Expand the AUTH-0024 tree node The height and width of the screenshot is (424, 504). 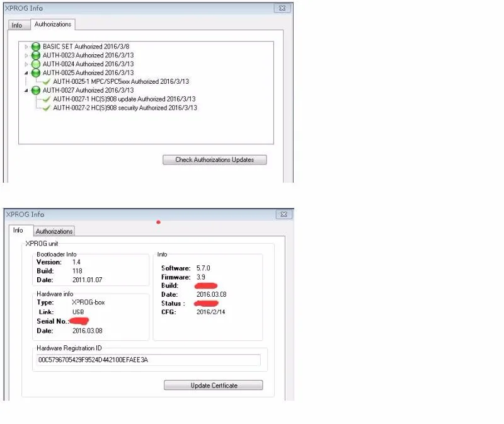(26, 64)
